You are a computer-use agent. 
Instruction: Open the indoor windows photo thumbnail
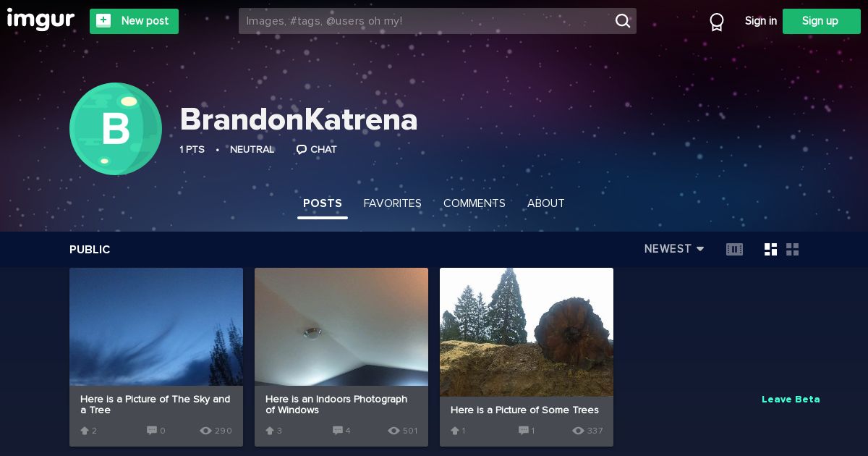click(x=341, y=327)
